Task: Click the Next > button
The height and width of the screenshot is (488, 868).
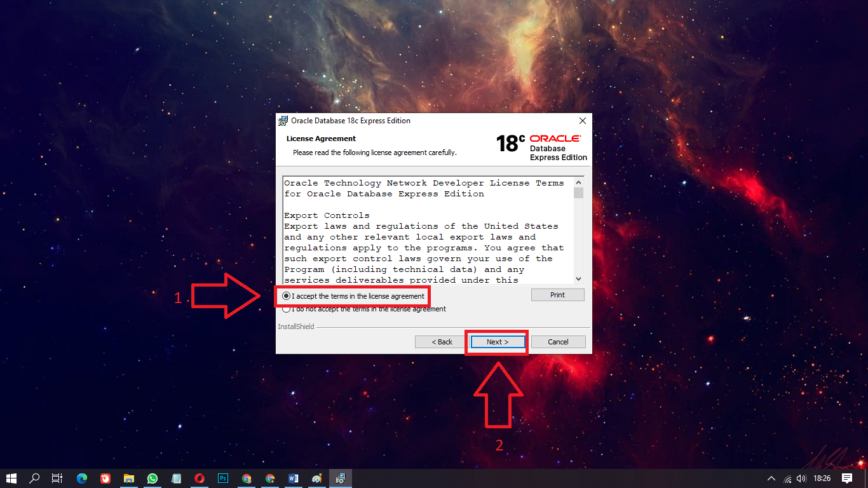Action: pyautogui.click(x=498, y=342)
